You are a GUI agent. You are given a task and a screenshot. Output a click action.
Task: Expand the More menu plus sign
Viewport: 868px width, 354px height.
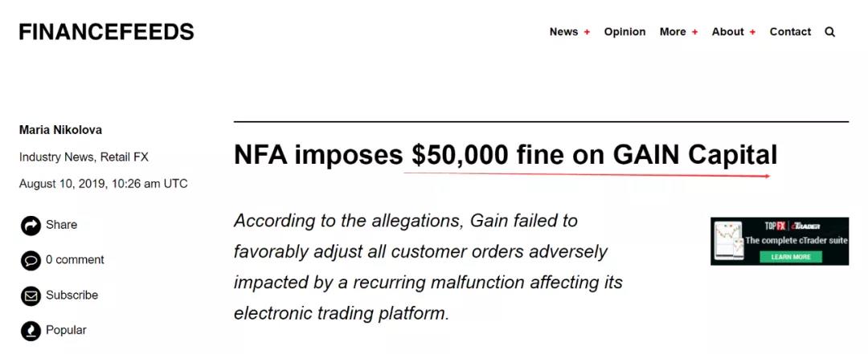click(x=694, y=32)
